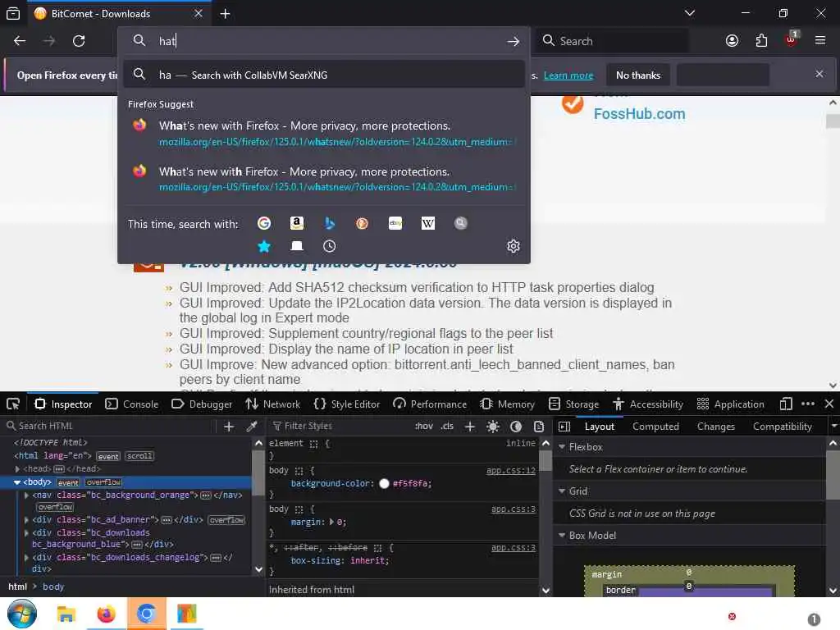
Task: Toggle dark color scheme simulation
Action: pos(516,427)
